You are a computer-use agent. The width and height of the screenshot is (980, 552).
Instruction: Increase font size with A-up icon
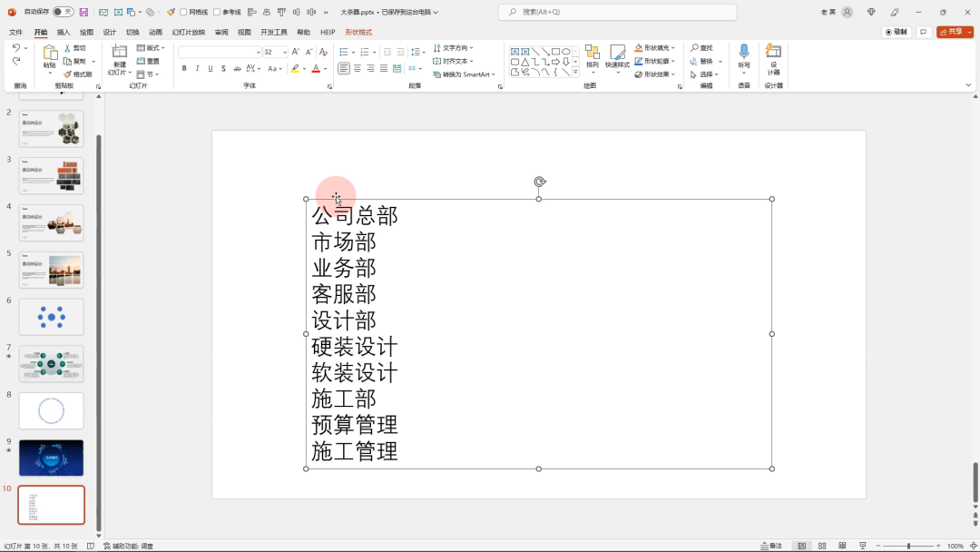[x=296, y=52]
